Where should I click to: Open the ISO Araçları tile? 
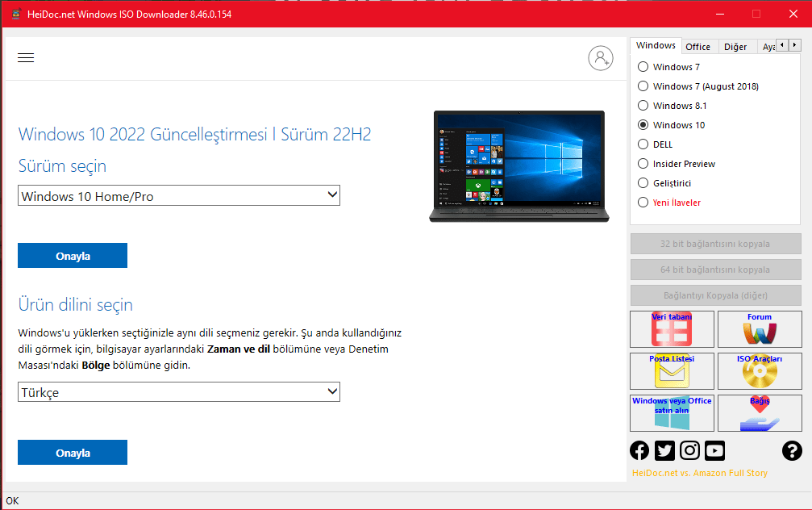tap(759, 371)
